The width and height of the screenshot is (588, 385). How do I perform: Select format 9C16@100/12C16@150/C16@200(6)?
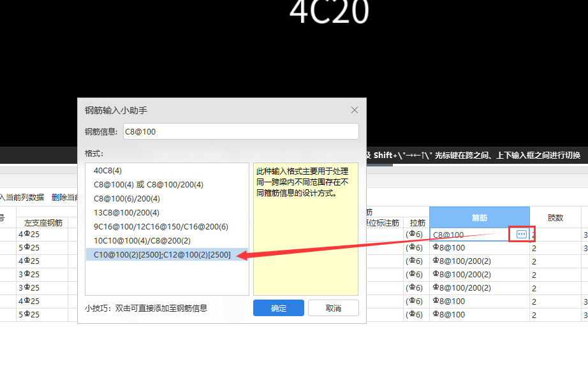point(167,227)
